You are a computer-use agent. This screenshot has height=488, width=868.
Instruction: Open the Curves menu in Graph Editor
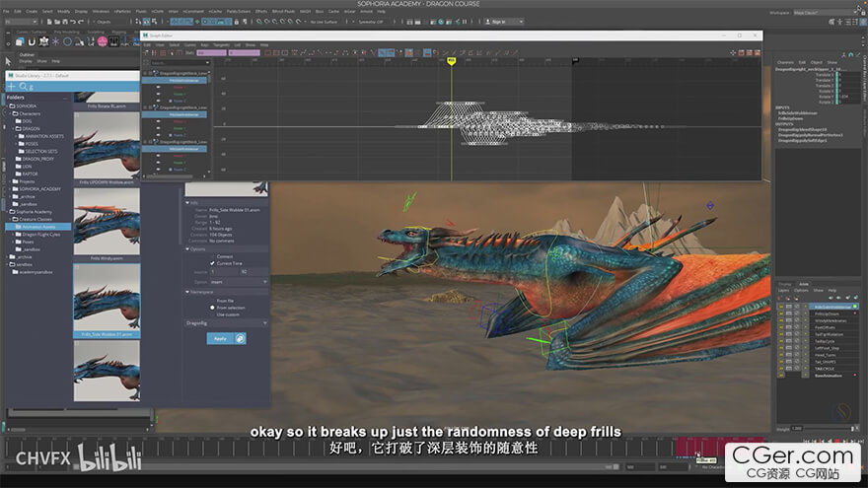(189, 44)
